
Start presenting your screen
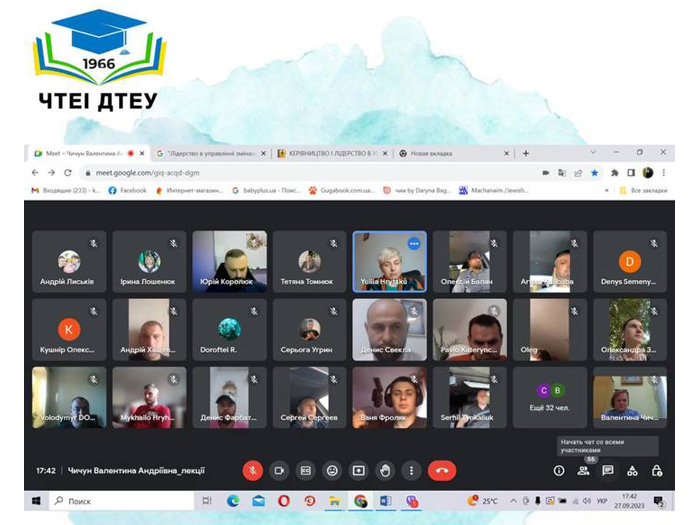pos(358,471)
